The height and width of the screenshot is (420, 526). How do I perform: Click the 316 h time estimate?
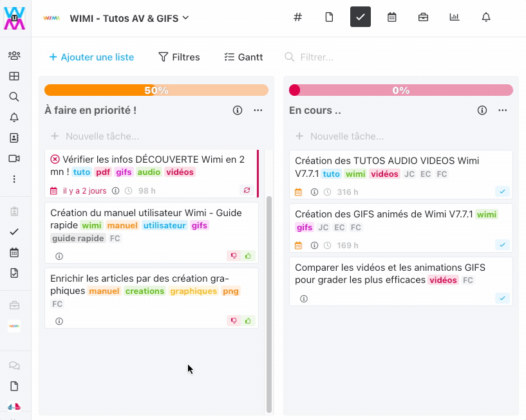(x=348, y=192)
